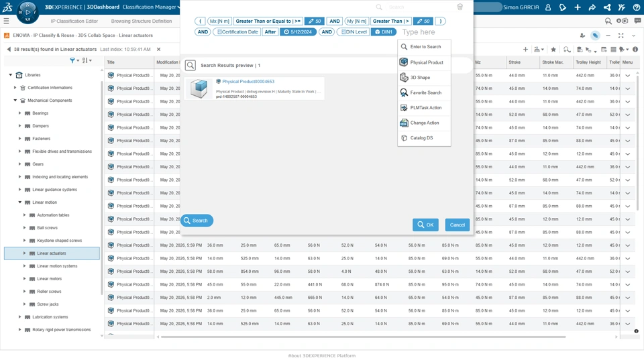644x362 pixels.
Task: Open the hamburger menu under the compass
Action: (6, 21)
